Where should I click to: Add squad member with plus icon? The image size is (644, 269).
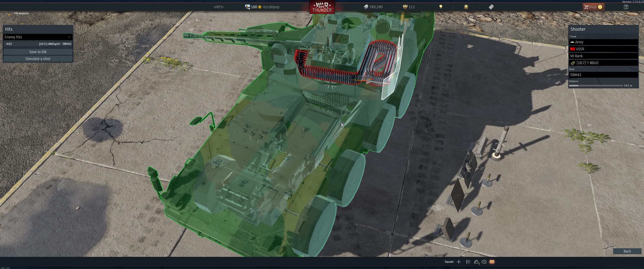coord(459,262)
